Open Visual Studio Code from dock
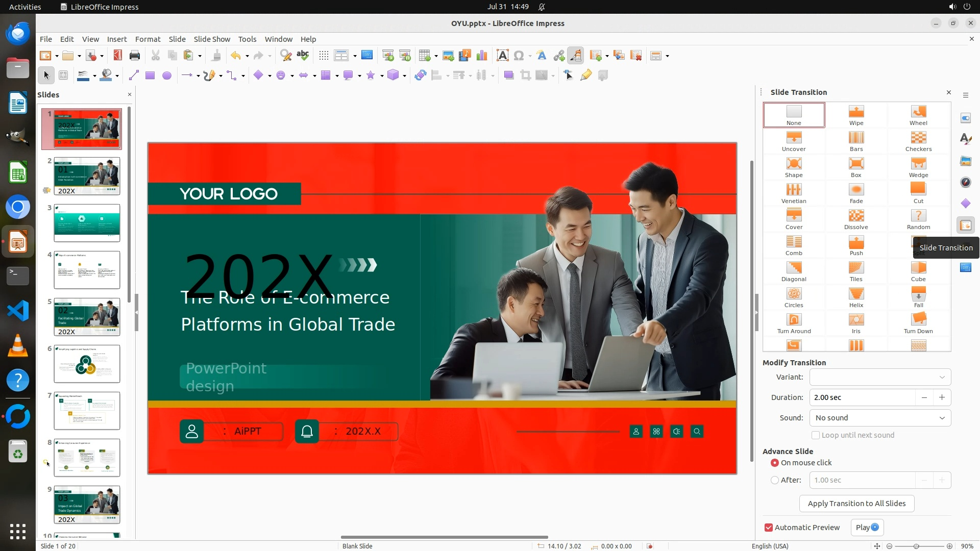 [18, 311]
